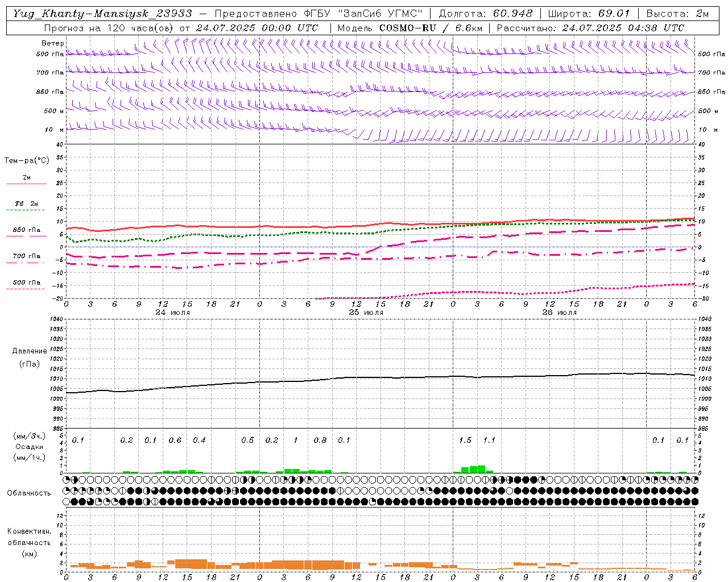Viewport: 728px width, 582px height.
Task: Click the Осадки panel label
Action: pyautogui.click(x=29, y=447)
